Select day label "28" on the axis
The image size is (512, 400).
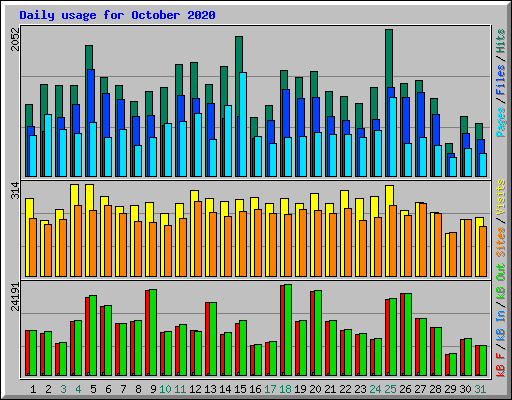[435, 389]
